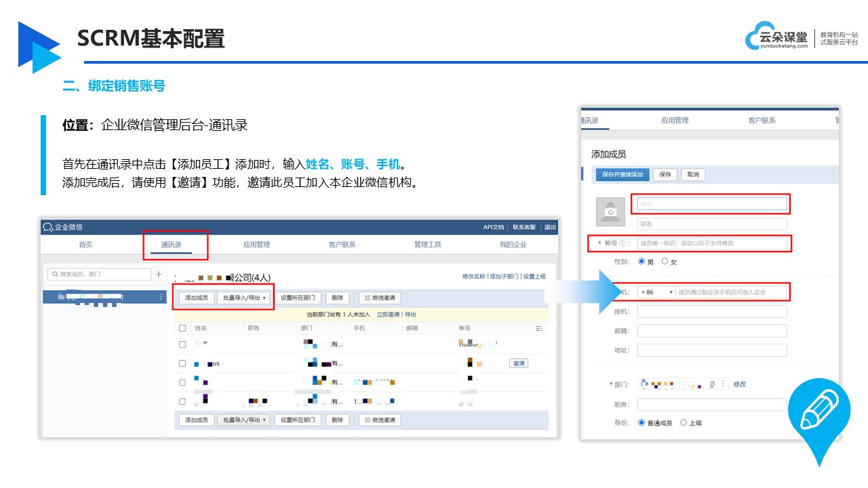Select the 普通成员 identity radio button
This screenshot has height=488, width=868.
tap(642, 423)
